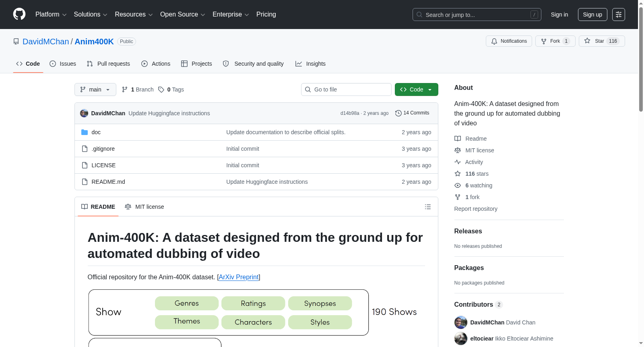Click the Sign up button

coord(592,15)
